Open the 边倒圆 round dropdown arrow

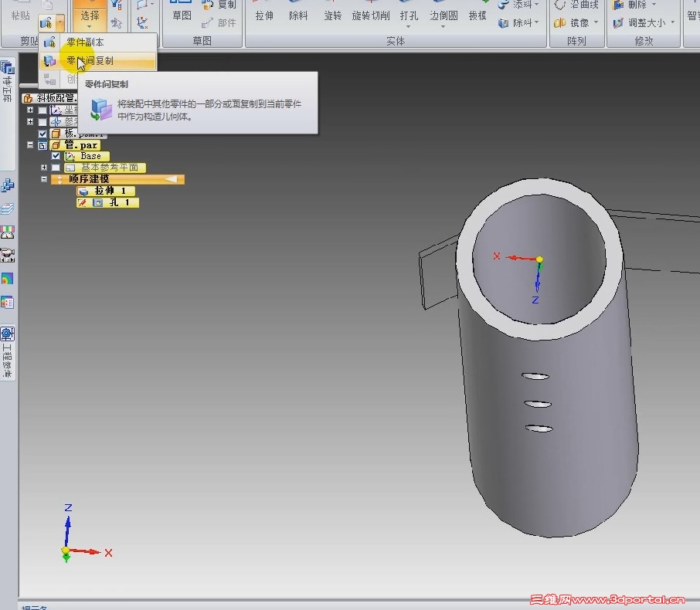pos(443,27)
